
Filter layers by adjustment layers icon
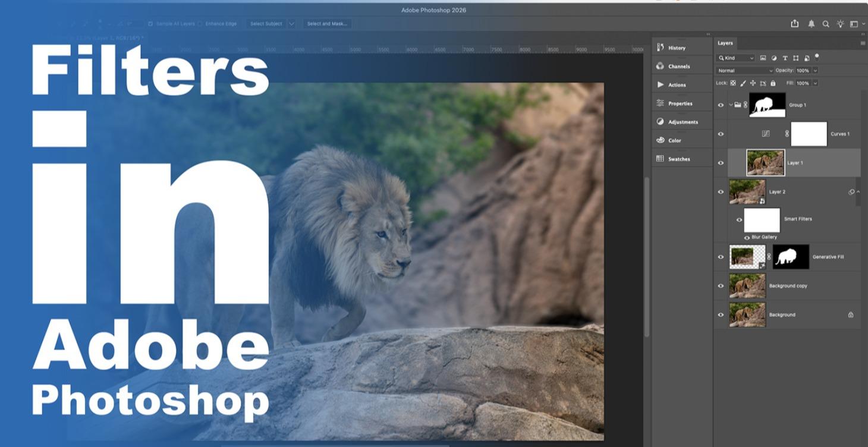pos(774,58)
